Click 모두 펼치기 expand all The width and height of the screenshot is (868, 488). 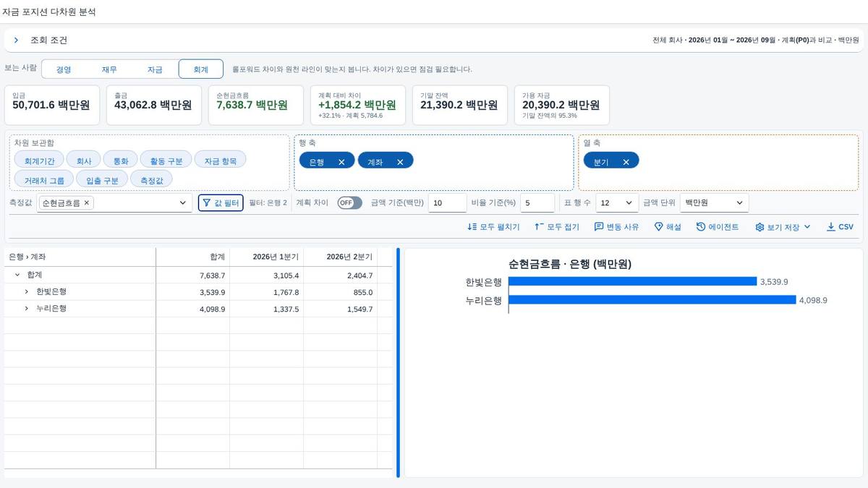(x=493, y=227)
